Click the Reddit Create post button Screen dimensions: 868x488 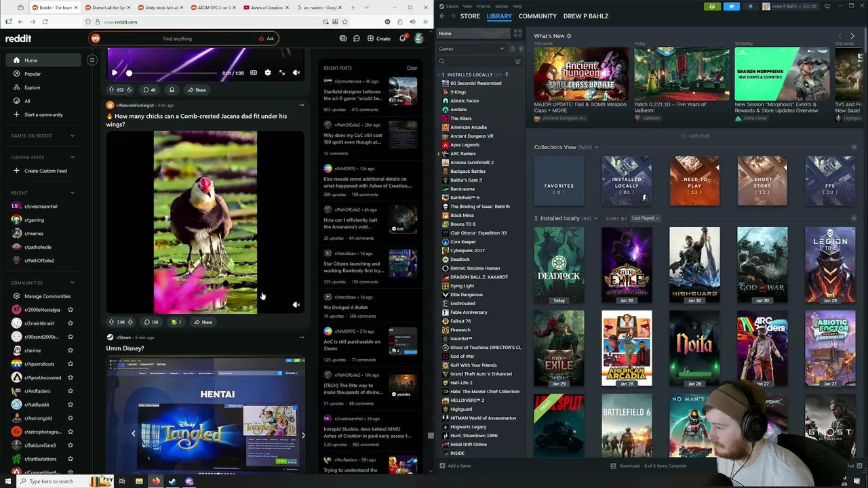coord(379,39)
